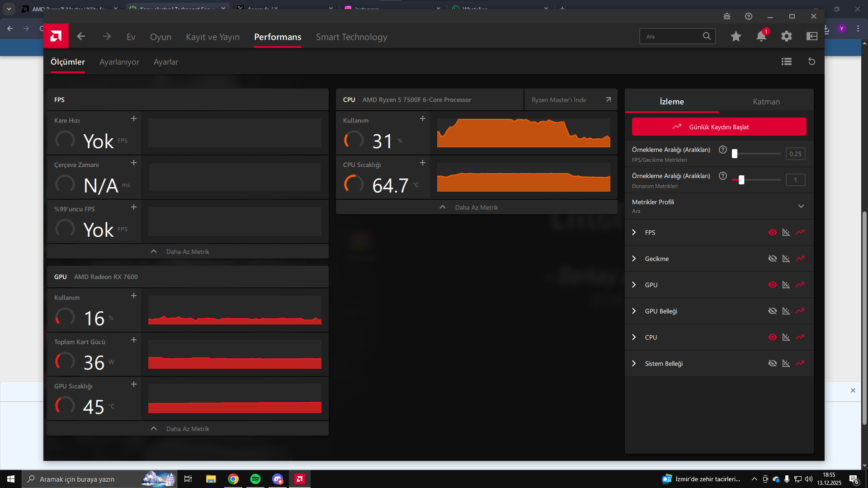The height and width of the screenshot is (488, 868).
Task: Show Gecikme metrics with crossed-eye icon
Action: click(x=773, y=258)
